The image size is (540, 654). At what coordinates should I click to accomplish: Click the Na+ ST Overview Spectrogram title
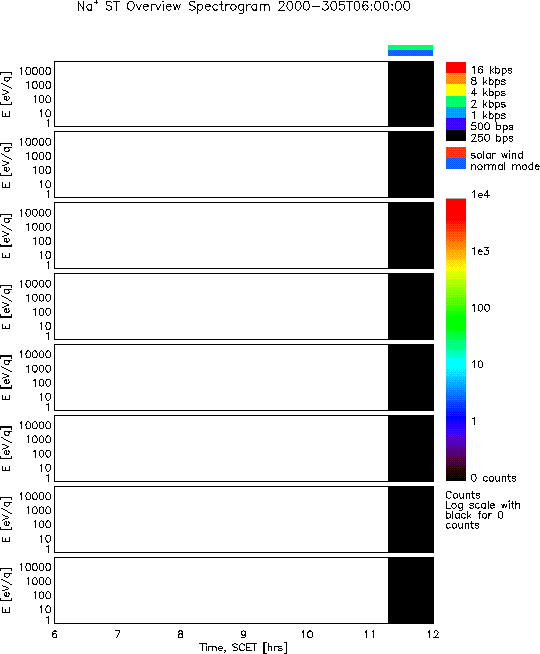244,7
